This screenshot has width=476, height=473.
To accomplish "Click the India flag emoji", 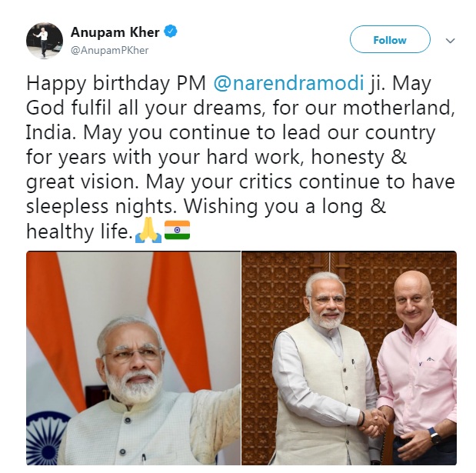I will [178, 230].
